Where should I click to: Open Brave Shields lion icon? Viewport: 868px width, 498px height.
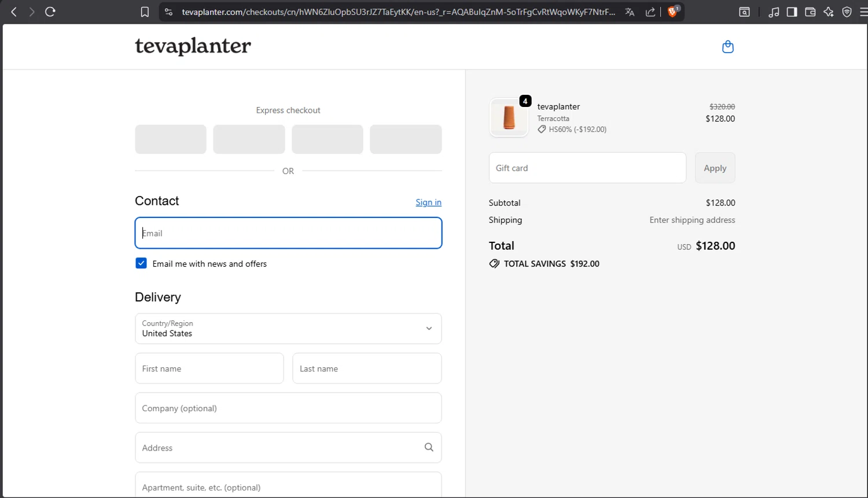pyautogui.click(x=673, y=12)
